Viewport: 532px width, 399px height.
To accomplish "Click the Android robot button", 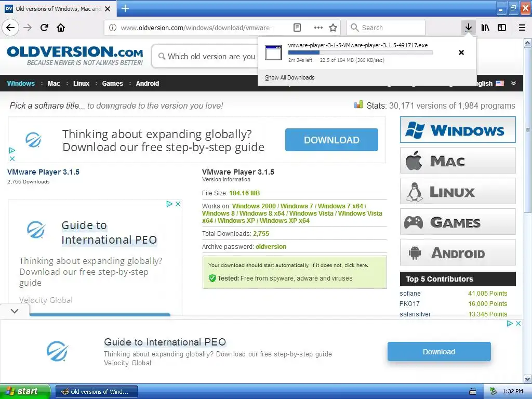I will [458, 252].
